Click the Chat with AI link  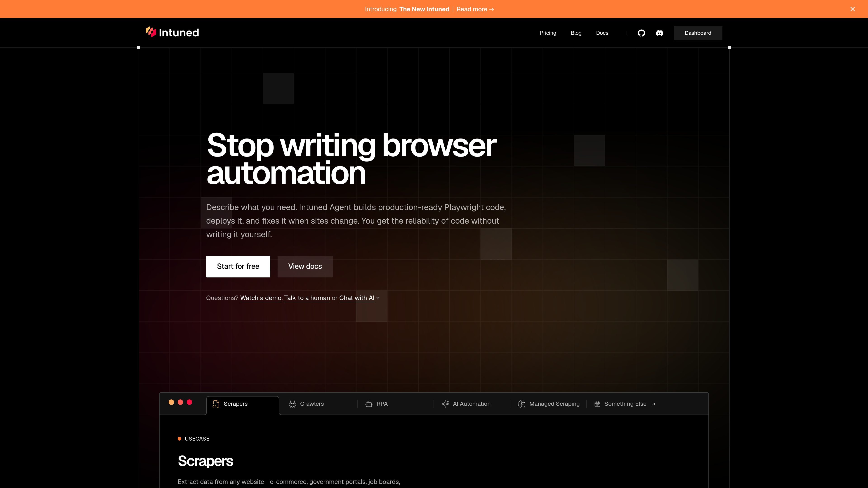pyautogui.click(x=357, y=298)
